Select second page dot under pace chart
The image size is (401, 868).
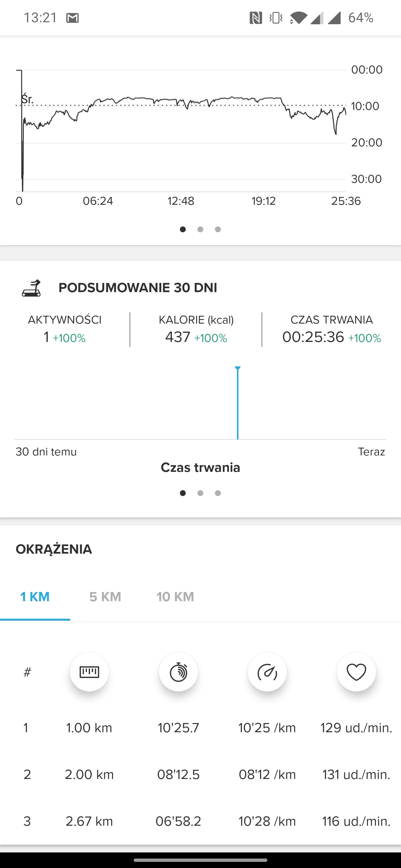coord(200,230)
